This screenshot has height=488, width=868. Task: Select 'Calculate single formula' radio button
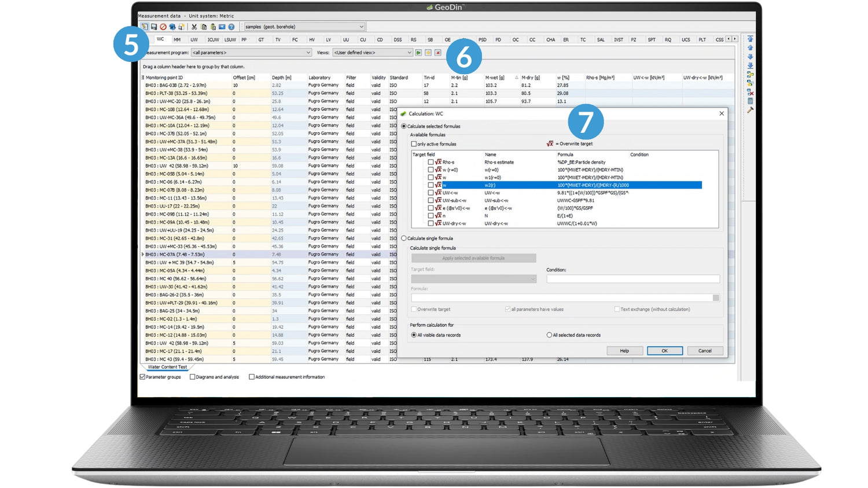pos(404,238)
